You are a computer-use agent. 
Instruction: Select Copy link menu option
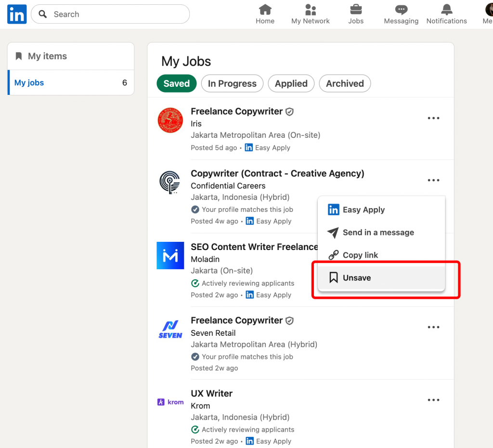[x=360, y=255]
